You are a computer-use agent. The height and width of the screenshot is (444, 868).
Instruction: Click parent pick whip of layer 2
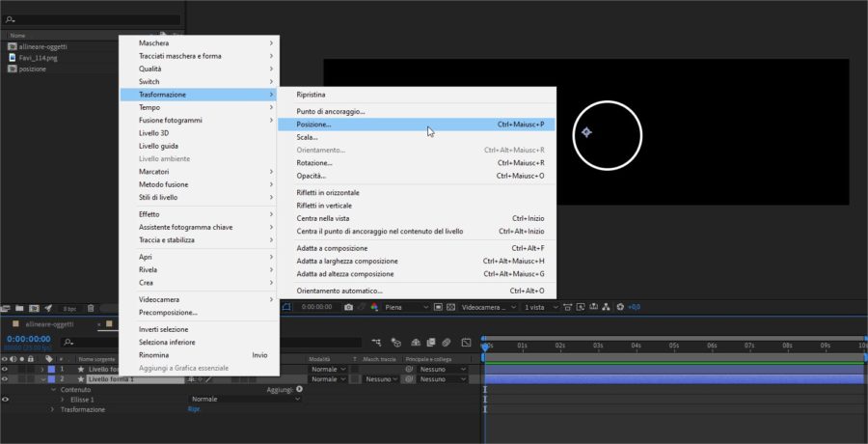(x=409, y=379)
